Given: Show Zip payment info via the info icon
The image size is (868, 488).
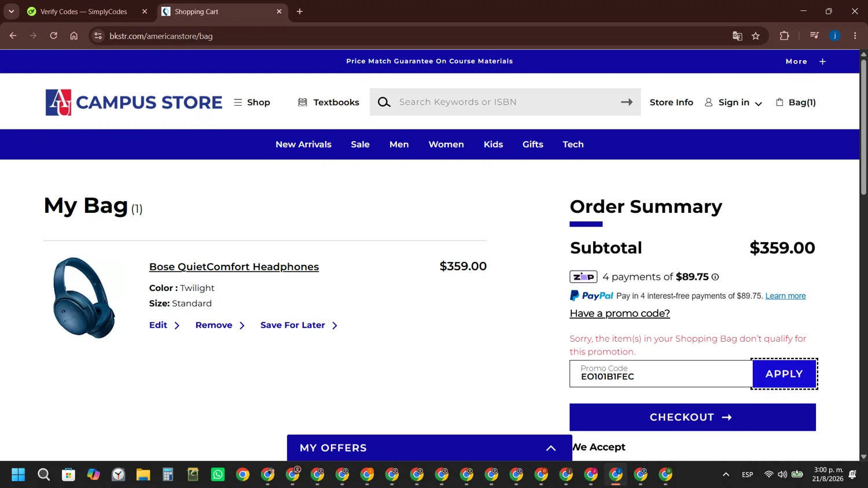Looking at the screenshot, I should [x=715, y=277].
